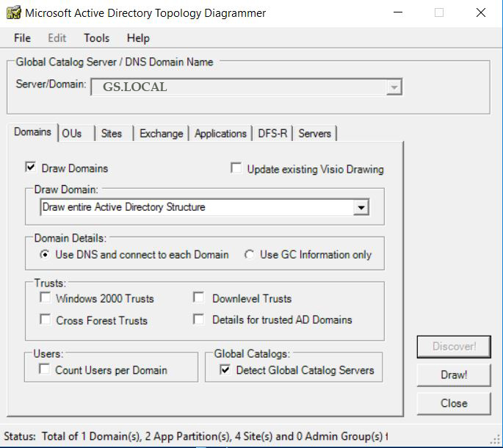
Task: Enable Downlevel Trusts checkbox
Action: (198, 297)
